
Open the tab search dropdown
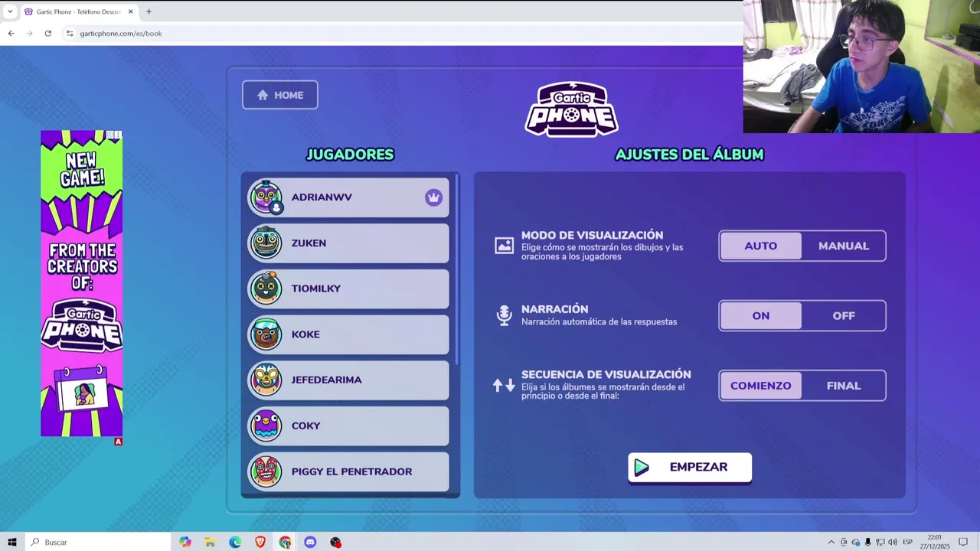pos(10,11)
